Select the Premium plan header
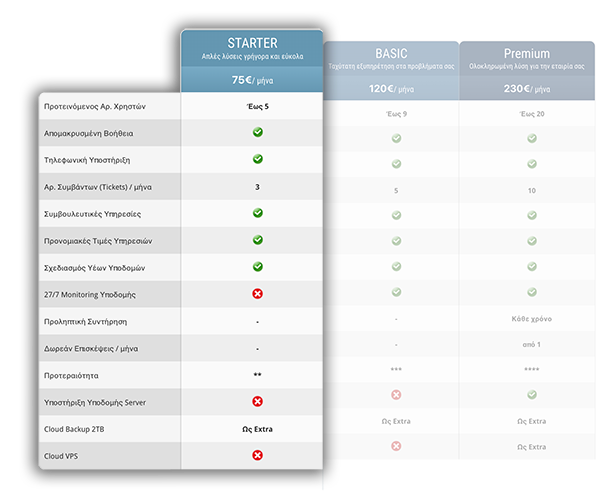The height and width of the screenshot is (504, 600). pyautogui.click(x=526, y=53)
